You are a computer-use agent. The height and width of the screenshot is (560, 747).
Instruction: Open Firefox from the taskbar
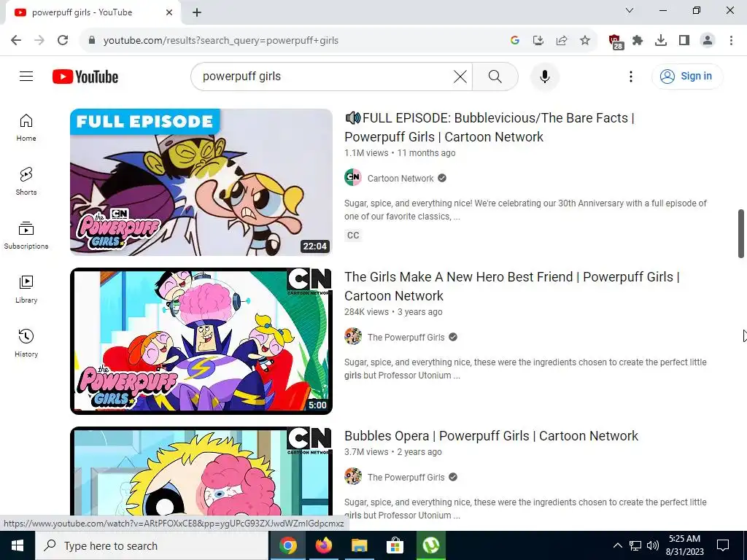click(323, 545)
